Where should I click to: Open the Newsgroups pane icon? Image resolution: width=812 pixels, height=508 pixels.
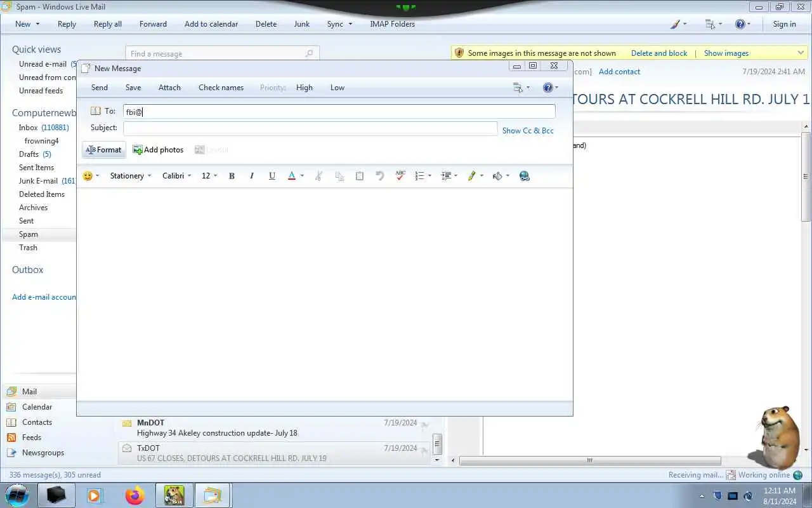point(11,453)
